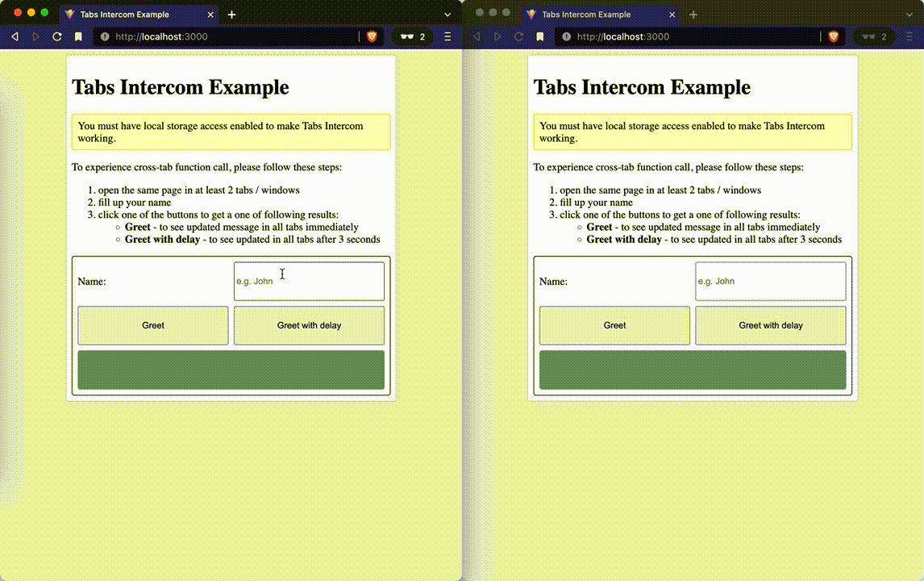Image resolution: width=924 pixels, height=581 pixels.
Task: Click the page heading in the right window
Action: [x=642, y=87]
